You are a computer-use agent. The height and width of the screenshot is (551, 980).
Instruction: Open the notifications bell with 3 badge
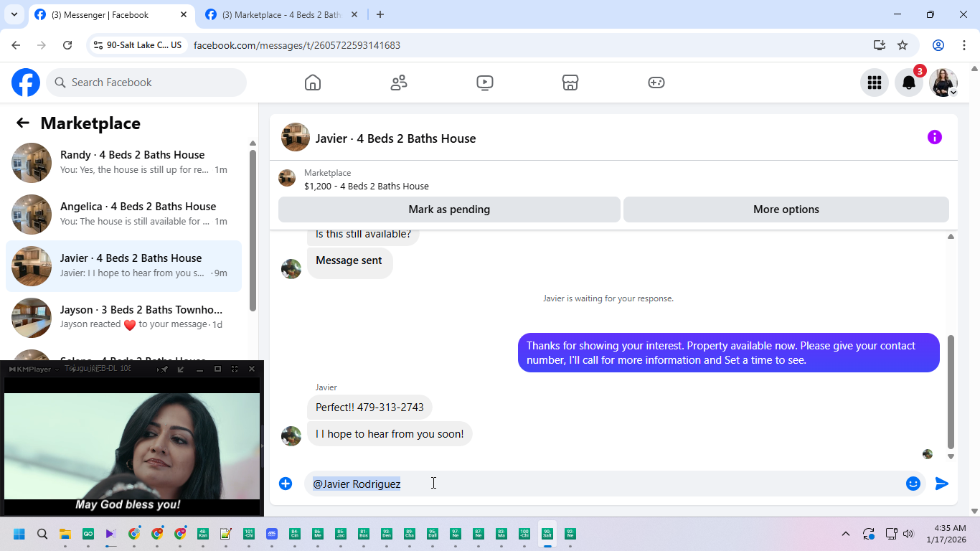pyautogui.click(x=909, y=83)
